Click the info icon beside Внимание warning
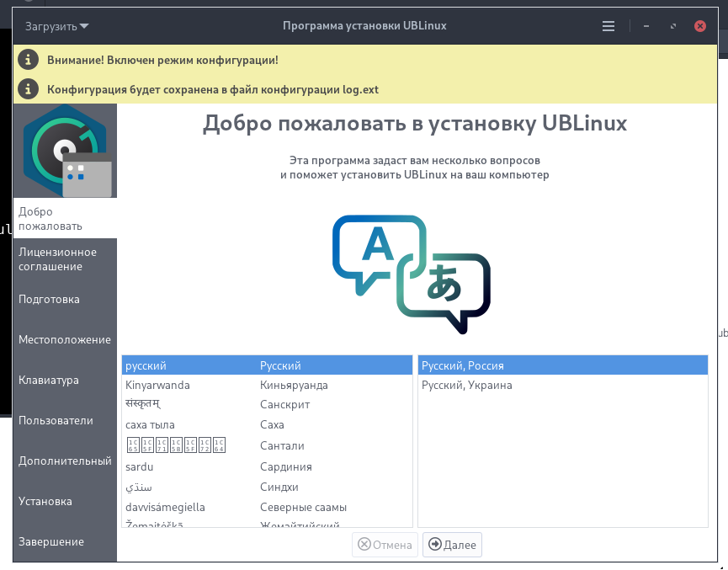 point(28,60)
